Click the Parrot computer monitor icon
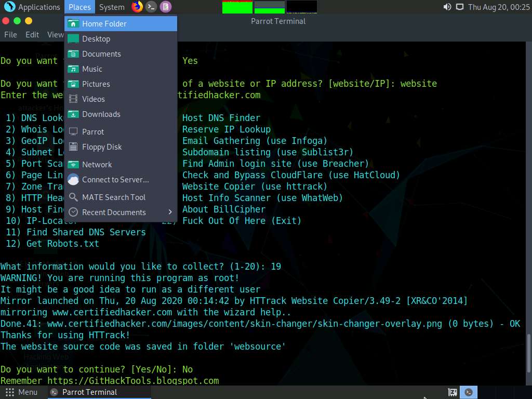532x399 pixels. [73, 131]
